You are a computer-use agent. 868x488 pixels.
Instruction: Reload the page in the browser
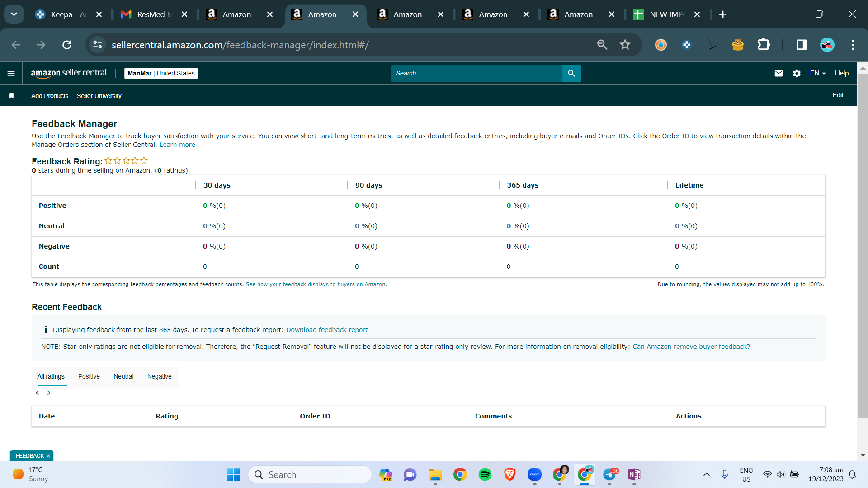67,45
